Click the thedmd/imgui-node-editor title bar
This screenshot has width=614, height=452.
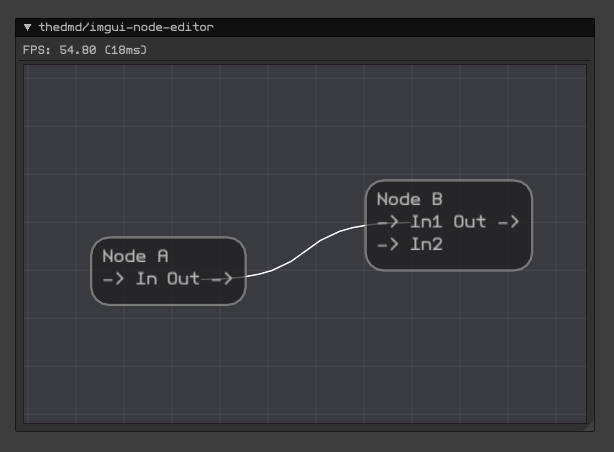(x=305, y=27)
